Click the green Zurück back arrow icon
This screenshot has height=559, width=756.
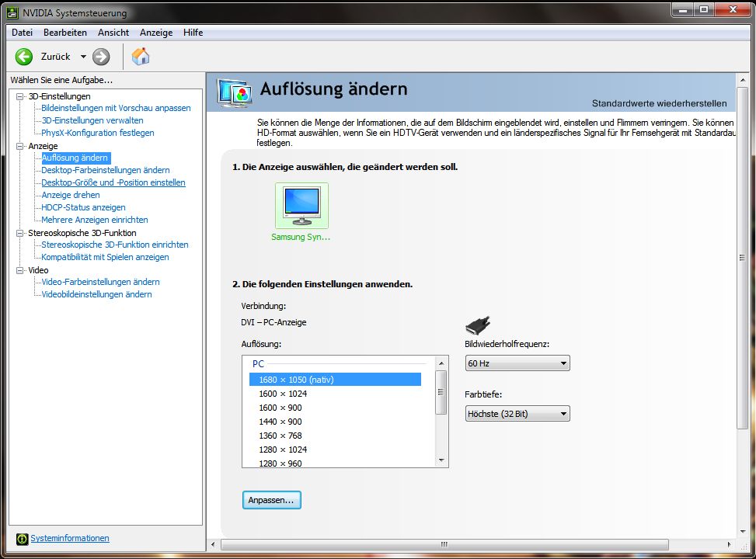point(23,57)
